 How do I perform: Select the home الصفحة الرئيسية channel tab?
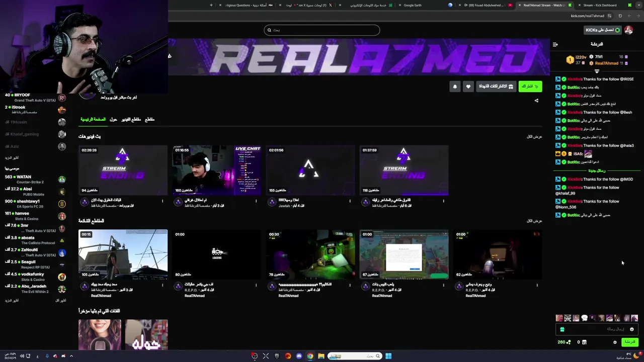(93, 119)
